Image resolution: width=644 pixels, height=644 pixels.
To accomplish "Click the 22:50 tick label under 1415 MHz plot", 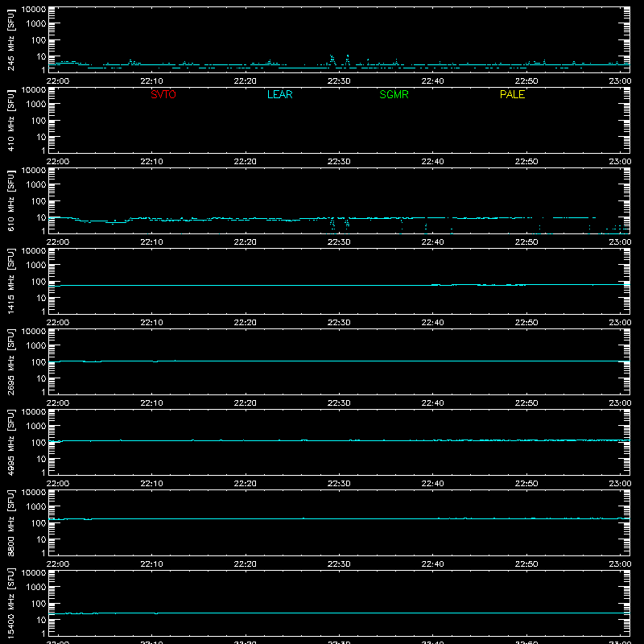I will [526, 323].
